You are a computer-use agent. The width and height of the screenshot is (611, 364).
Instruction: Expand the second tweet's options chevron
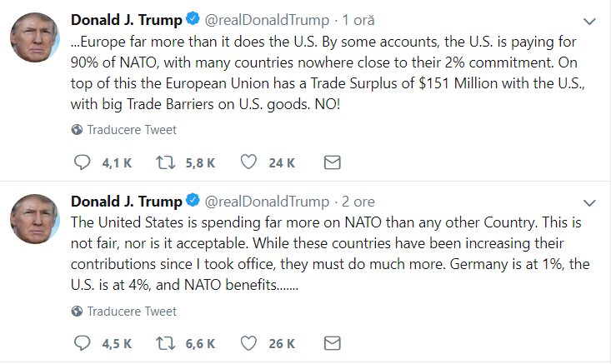tap(590, 202)
